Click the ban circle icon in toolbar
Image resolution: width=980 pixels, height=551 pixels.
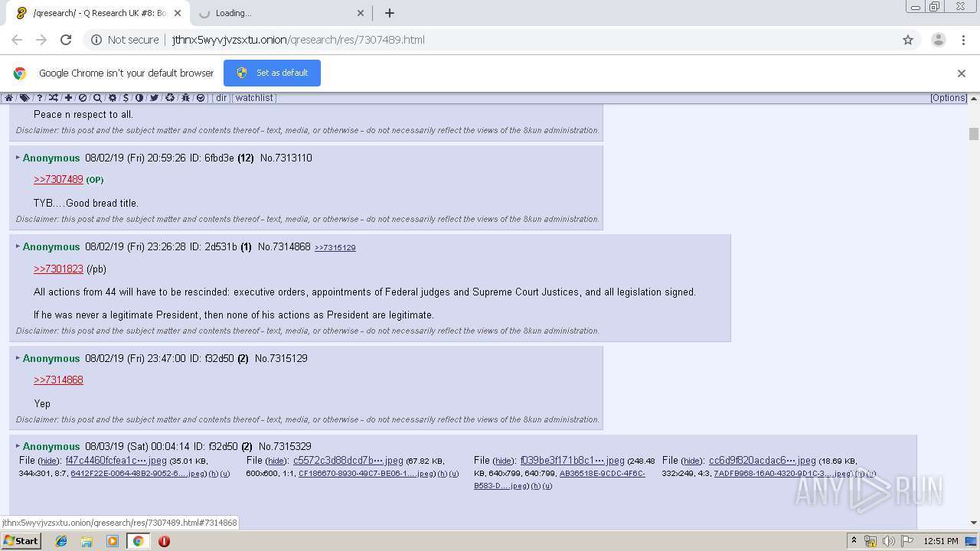(83, 98)
